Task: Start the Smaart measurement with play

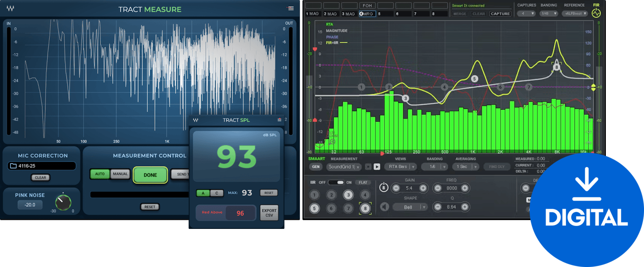Action: pyautogui.click(x=377, y=167)
